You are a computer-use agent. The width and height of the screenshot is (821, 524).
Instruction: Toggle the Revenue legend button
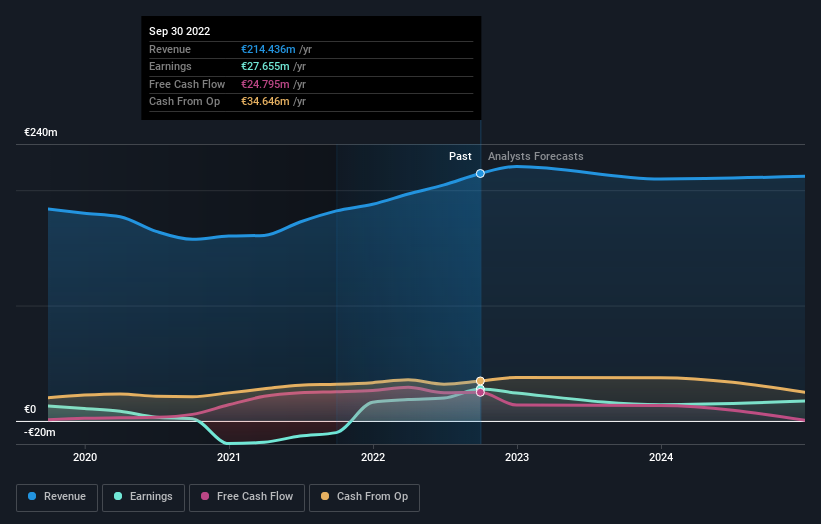[57, 497]
